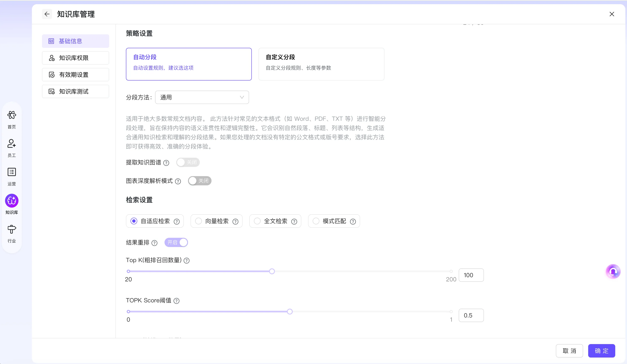
Task: Click the Top K value field showing 100
Action: click(x=471, y=275)
